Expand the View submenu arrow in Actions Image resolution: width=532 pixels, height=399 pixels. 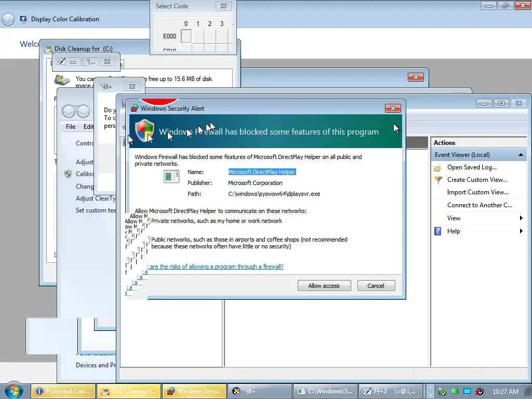(521, 218)
